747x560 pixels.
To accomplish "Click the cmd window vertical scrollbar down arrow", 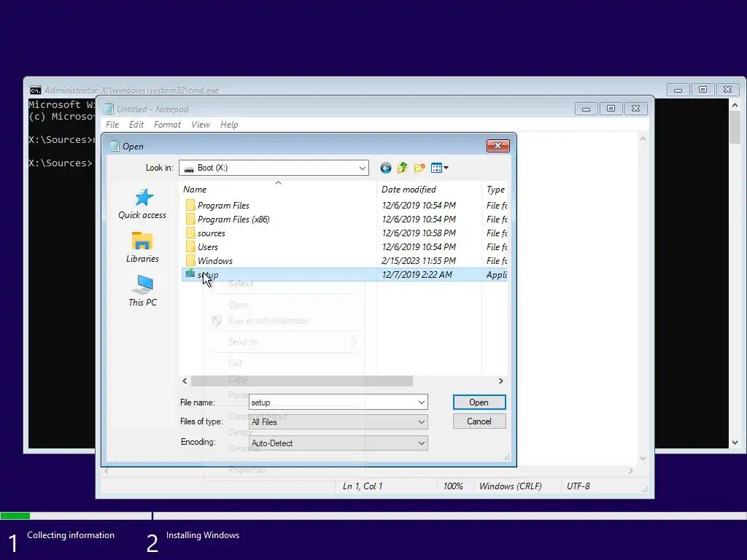I will pos(735,443).
